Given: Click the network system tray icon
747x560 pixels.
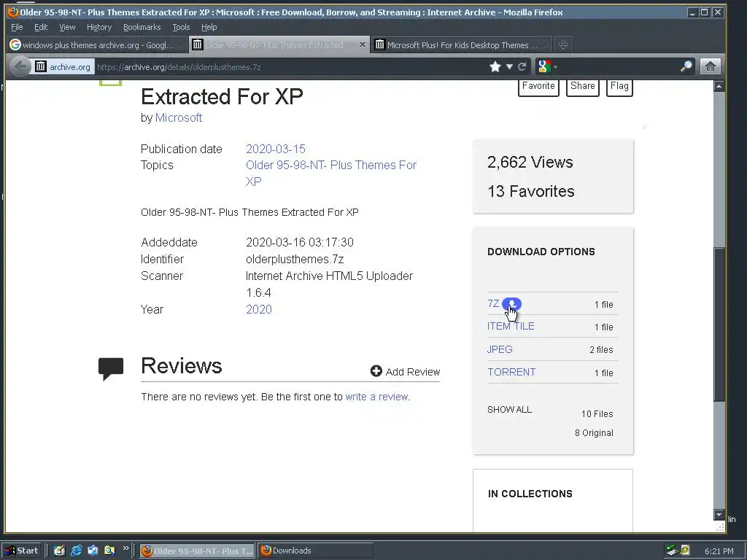Looking at the screenshot, I should tap(672, 551).
